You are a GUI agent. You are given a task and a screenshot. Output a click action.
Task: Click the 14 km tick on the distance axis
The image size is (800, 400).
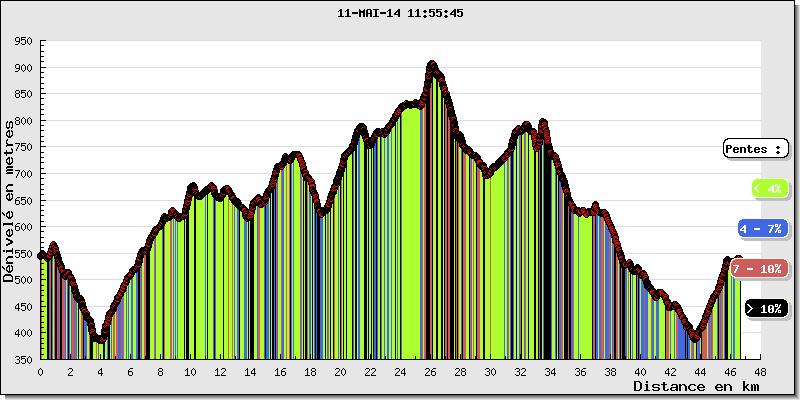click(251, 372)
